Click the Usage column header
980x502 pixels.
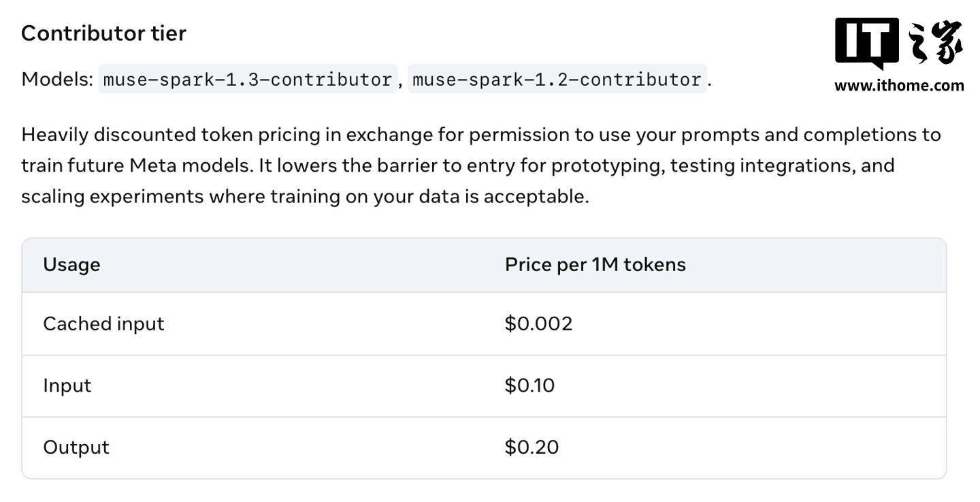[x=71, y=264]
